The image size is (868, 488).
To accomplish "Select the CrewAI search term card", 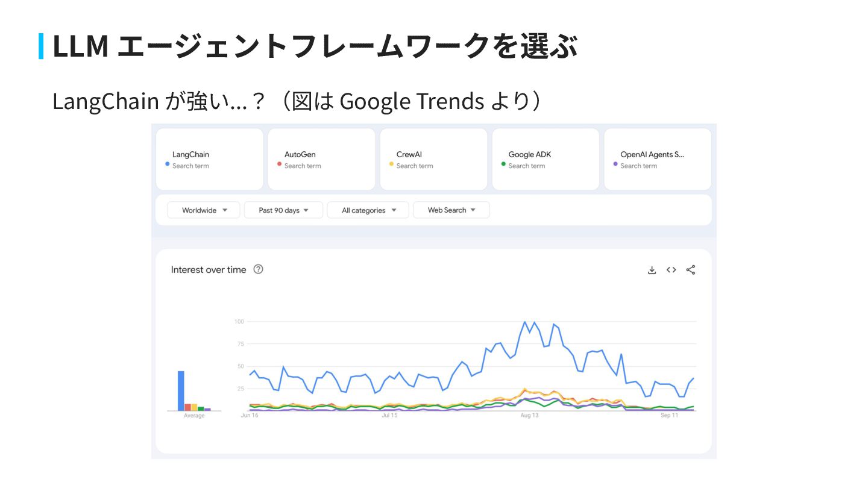I will tap(433, 159).
